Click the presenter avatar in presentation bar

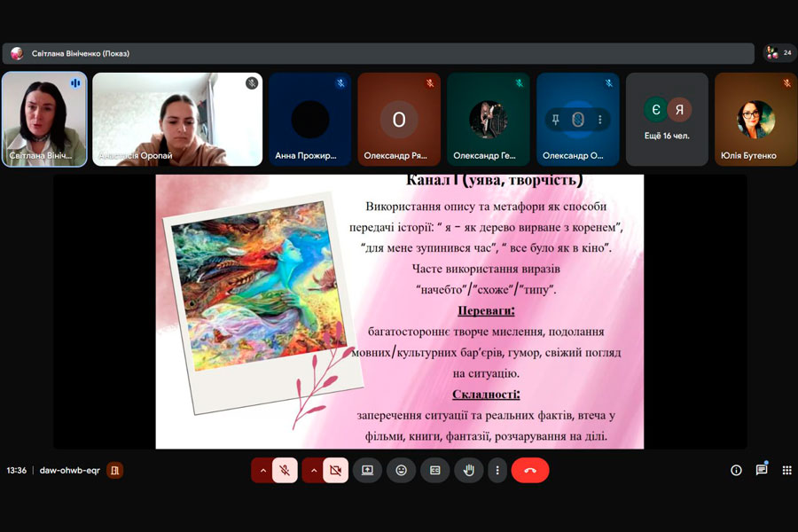(17, 53)
